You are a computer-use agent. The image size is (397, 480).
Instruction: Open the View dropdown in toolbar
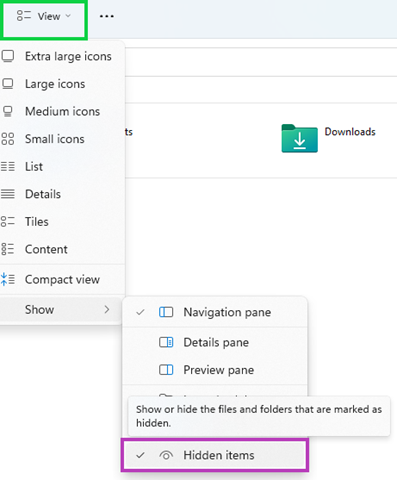click(x=44, y=16)
